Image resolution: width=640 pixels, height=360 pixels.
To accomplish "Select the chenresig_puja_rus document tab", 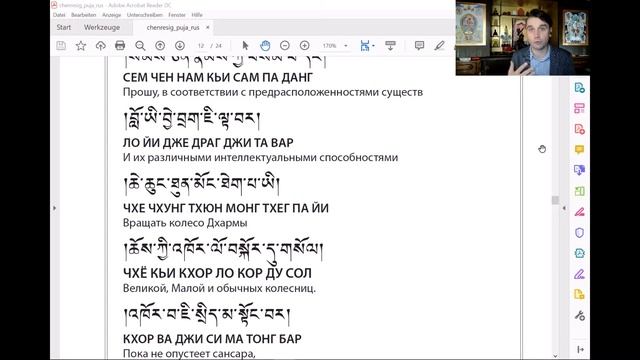I will click(x=173, y=28).
